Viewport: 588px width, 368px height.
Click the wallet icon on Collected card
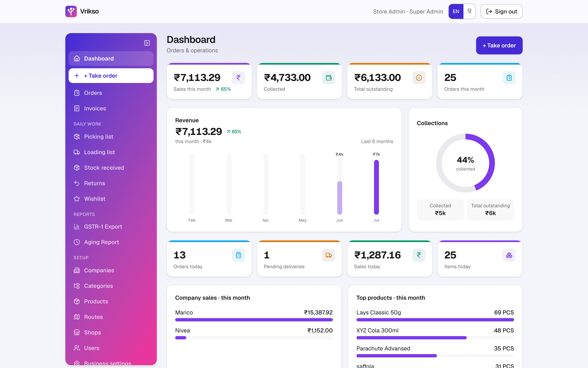click(329, 78)
